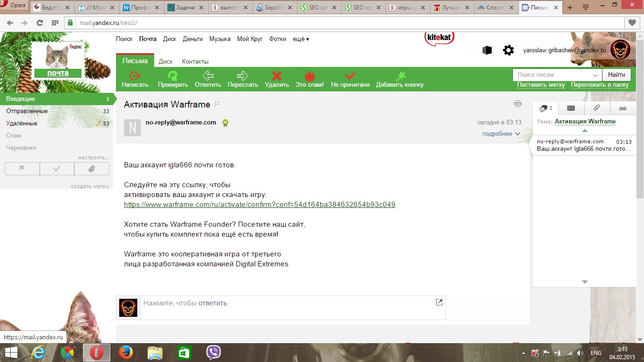
Task: Click ответить link in reply box
Action: [213, 303]
